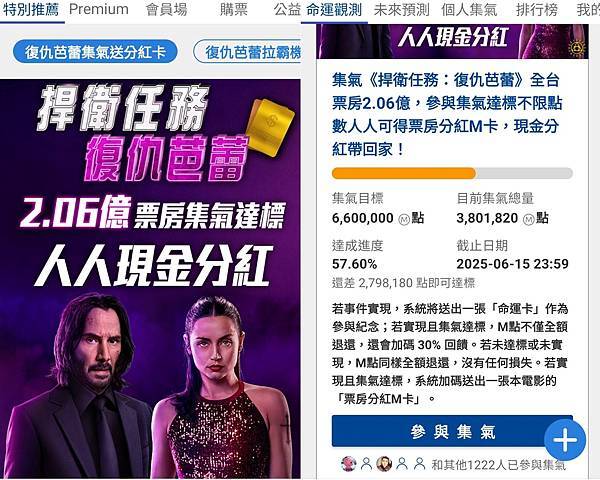The height and width of the screenshot is (480, 600).
Task: Click the third participant avatar photo
Action: 384,464
